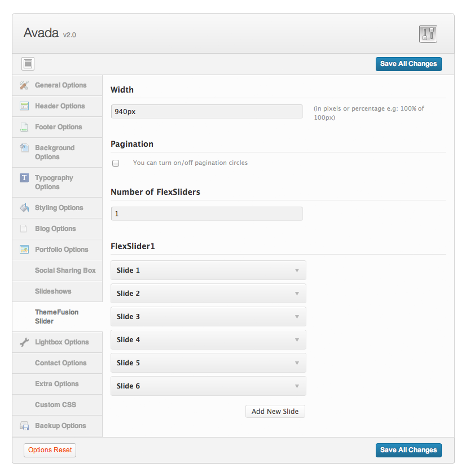Click the Styling Options paint bucket icon
Viewport: 466px width, 476px height.
pos(24,208)
